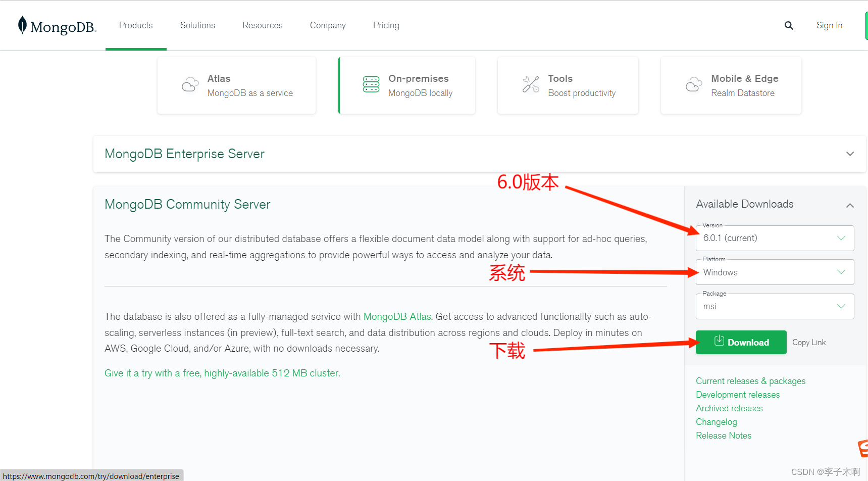This screenshot has width=868, height=481.
Task: Click Copy Link
Action: [809, 342]
